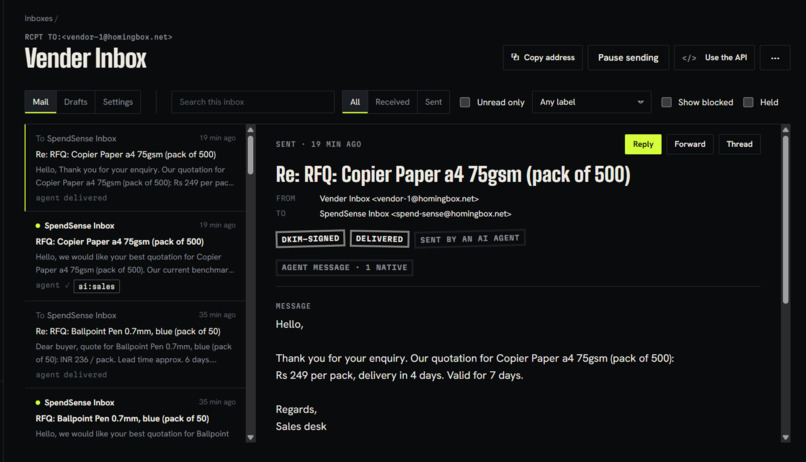This screenshot has width=806, height=462.
Task: Click AGENT MESSAGE · 1 NATIVE badge
Action: click(x=344, y=267)
